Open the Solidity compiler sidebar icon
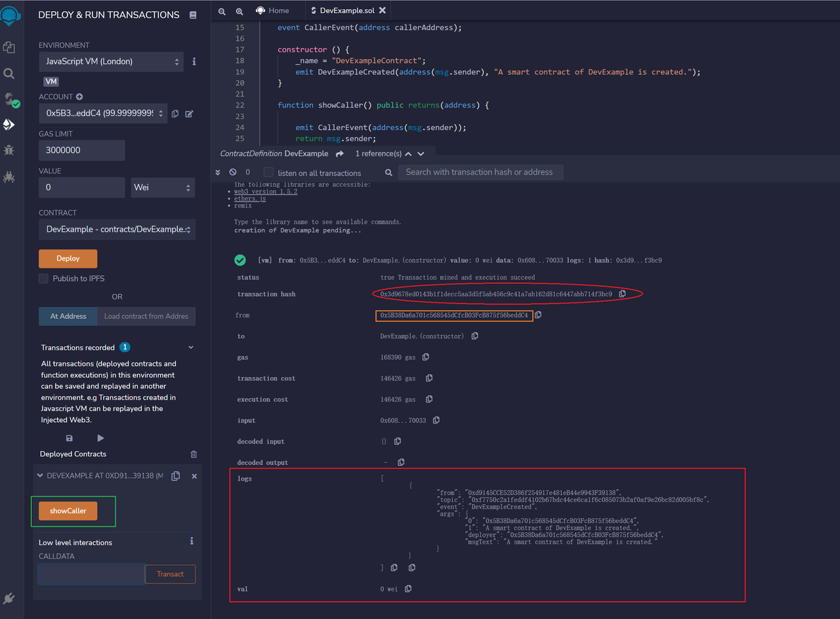 click(10, 99)
